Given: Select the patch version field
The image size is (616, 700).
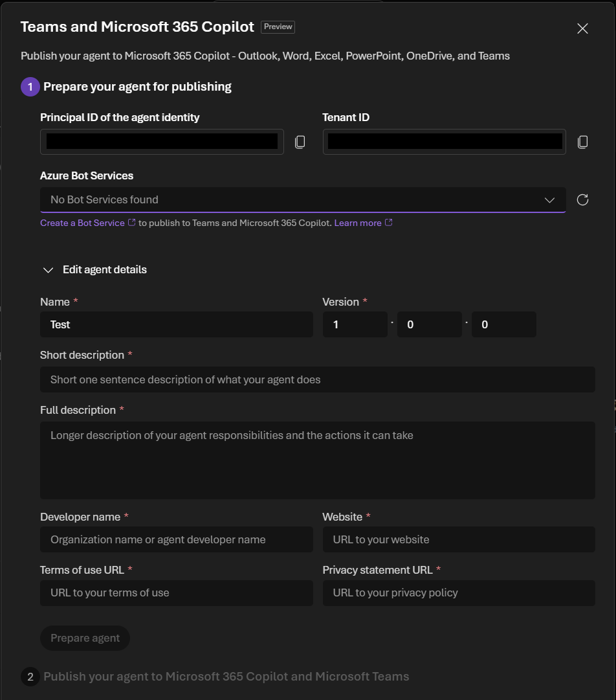Looking at the screenshot, I should click(504, 324).
